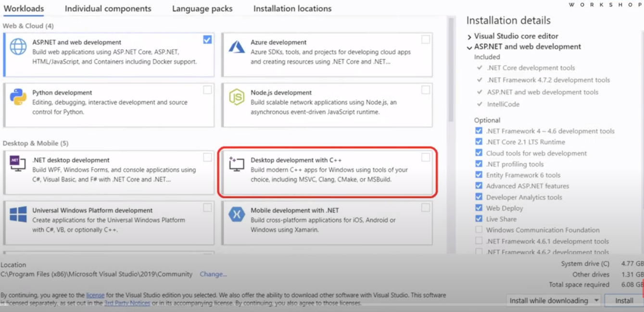
Task: Check the Node.js development workload box
Action: [426, 90]
